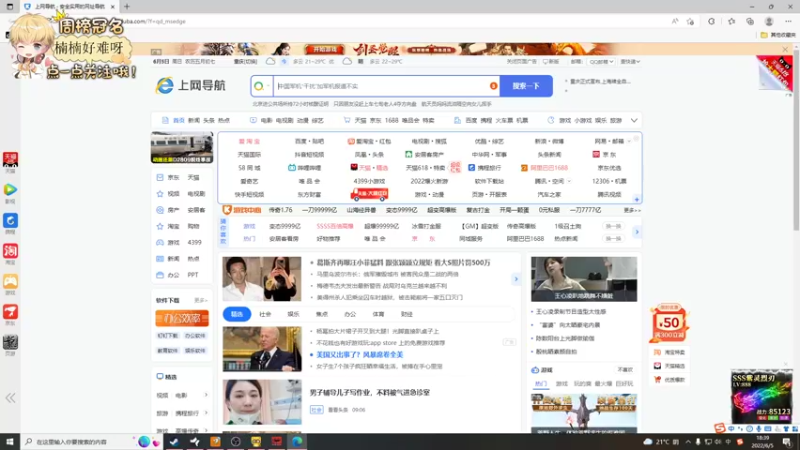The image size is (800, 450).
Task: Open the blue Ctrip icon in the sidebar
Action: [10, 220]
